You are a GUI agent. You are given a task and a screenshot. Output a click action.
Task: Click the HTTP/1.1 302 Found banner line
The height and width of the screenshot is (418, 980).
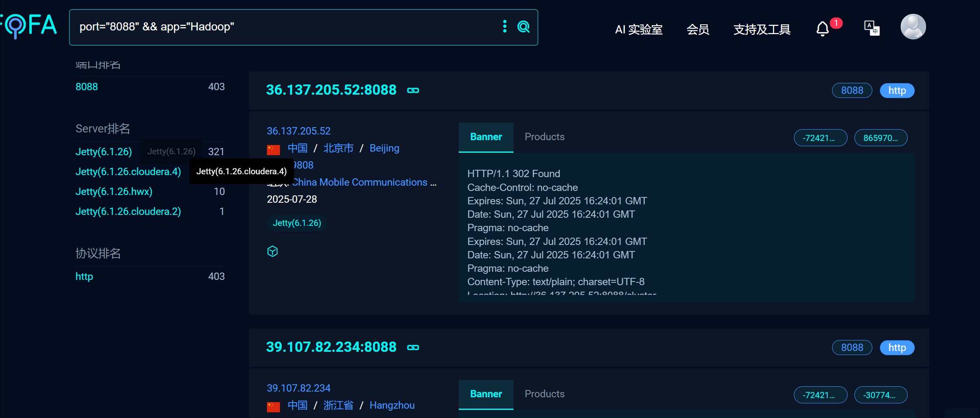(x=514, y=174)
